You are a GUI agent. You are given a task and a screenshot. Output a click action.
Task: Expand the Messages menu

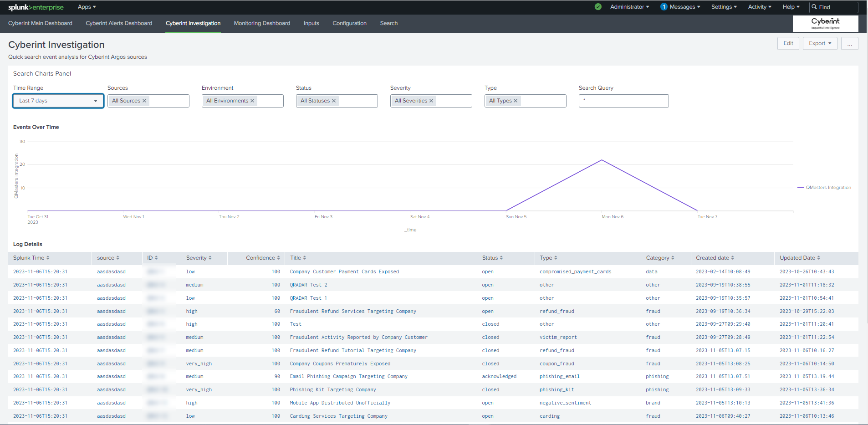[684, 7]
